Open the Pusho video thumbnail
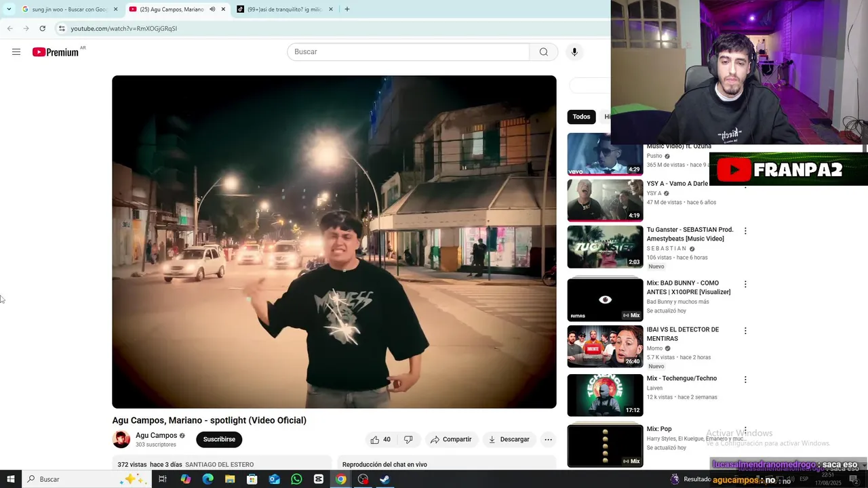 (605, 154)
